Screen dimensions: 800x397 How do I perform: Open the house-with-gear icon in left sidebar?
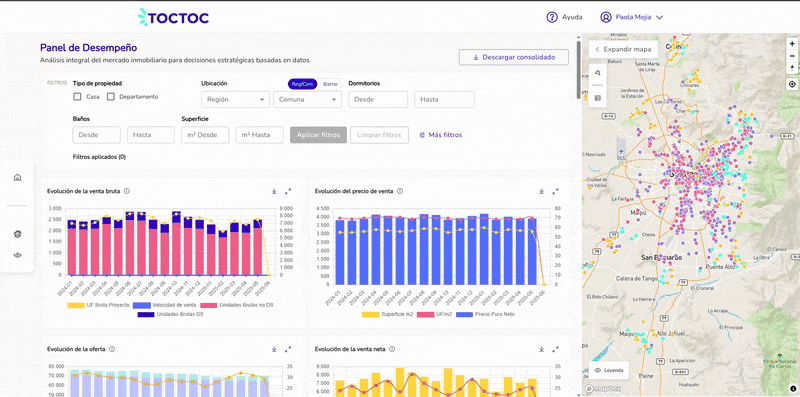pos(17,234)
